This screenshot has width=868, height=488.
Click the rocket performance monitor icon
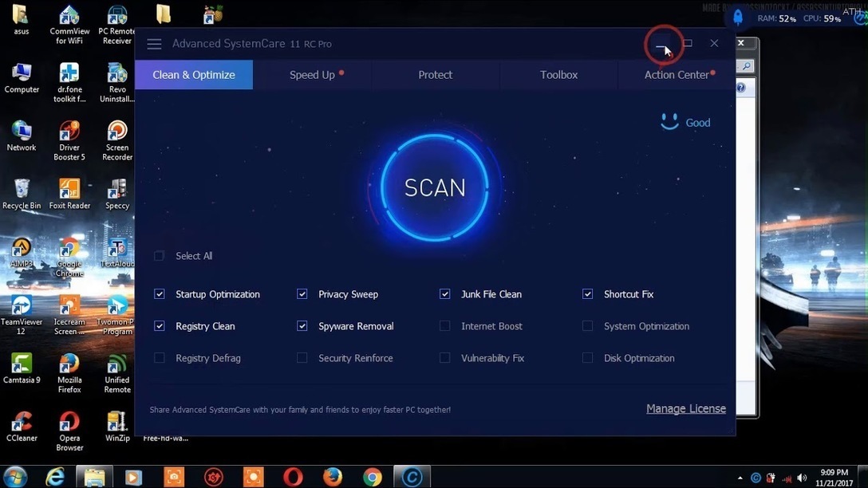738,18
